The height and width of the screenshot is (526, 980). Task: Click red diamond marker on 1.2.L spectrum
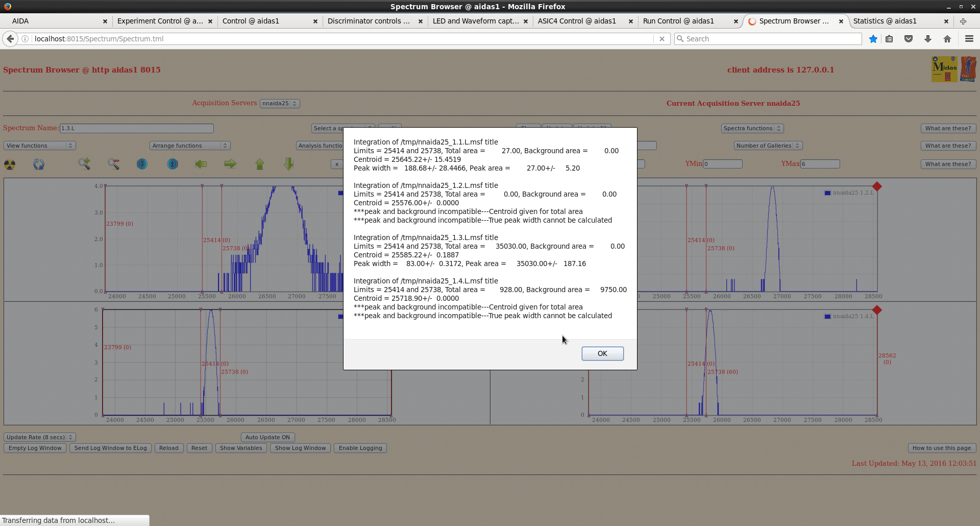(877, 186)
